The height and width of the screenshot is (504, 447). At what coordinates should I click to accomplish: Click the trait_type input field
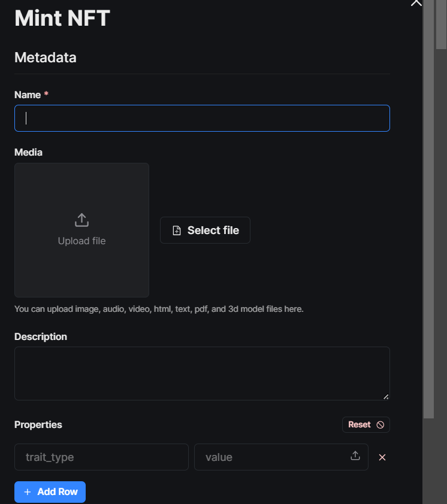click(x=101, y=457)
